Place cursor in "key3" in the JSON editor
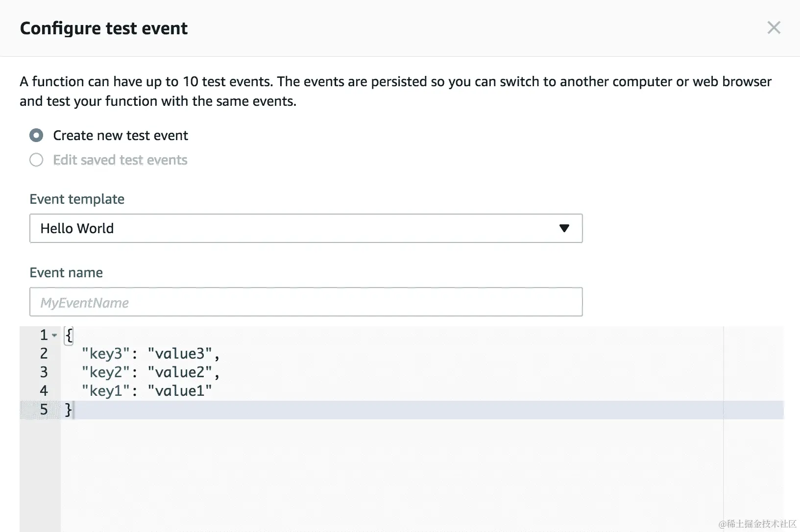800x532 pixels. [x=106, y=354]
